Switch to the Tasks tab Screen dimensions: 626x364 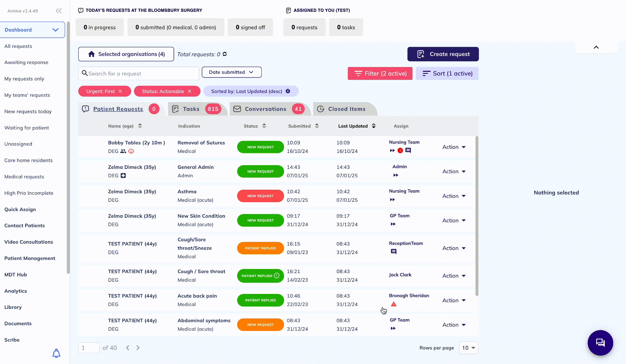pyautogui.click(x=196, y=109)
